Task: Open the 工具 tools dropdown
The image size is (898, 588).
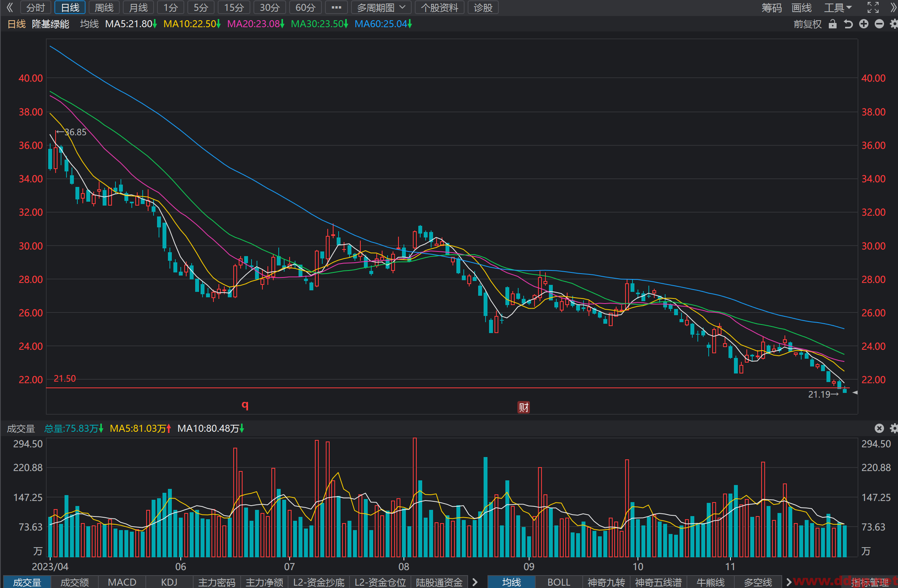Action: click(x=838, y=7)
